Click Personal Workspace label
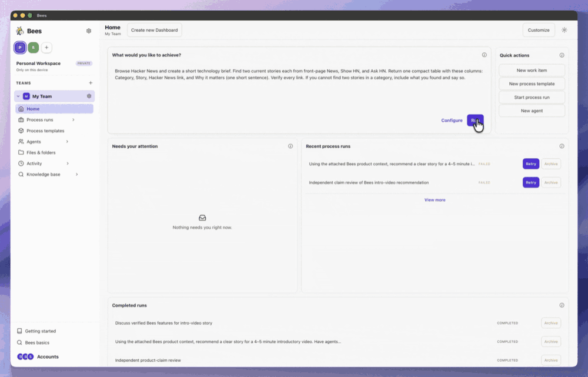This screenshot has width=588, height=377. tap(38, 64)
